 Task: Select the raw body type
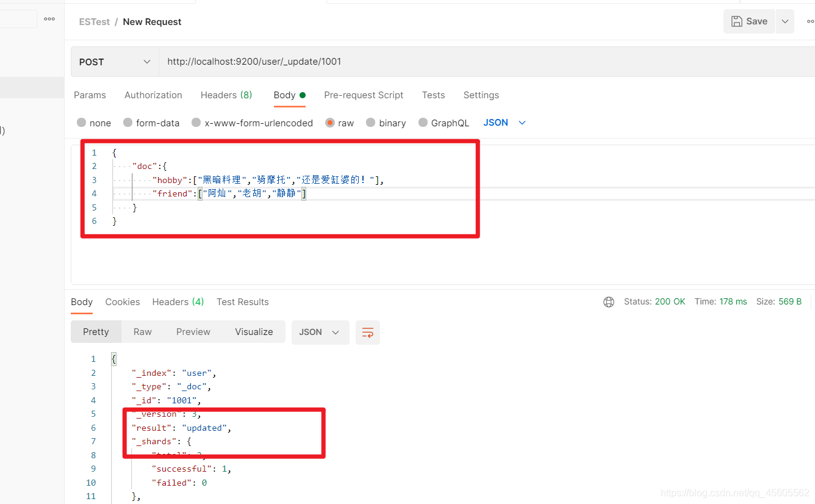pyautogui.click(x=340, y=123)
